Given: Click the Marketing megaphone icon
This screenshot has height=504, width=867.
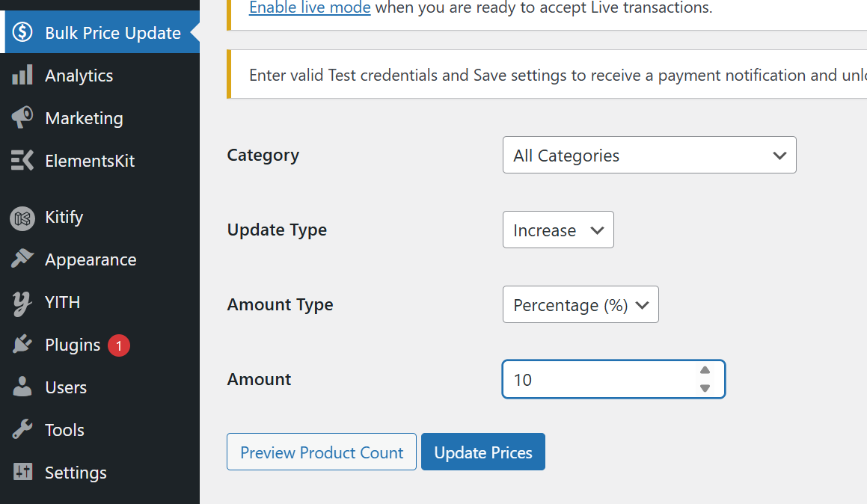Looking at the screenshot, I should (22, 118).
